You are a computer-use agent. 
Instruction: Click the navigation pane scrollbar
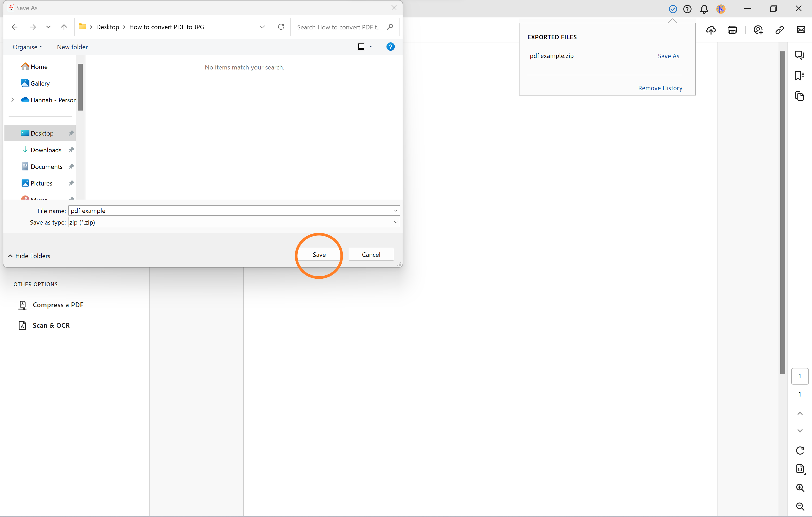(80, 87)
